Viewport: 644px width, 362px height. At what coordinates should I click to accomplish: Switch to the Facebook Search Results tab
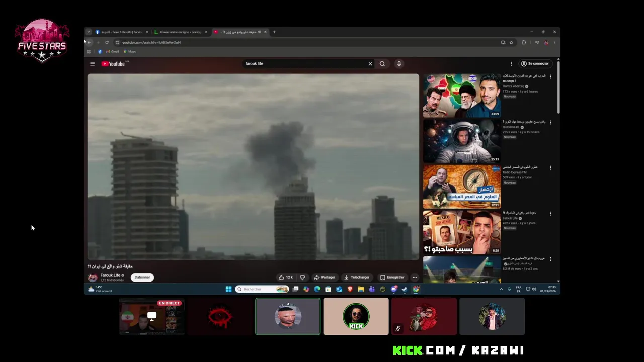pyautogui.click(x=122, y=32)
